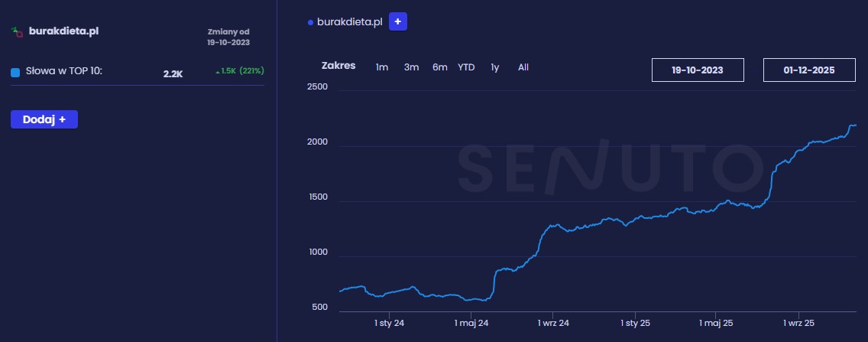Click burakdieta.pl label in chart legend
This screenshot has height=342, width=868.
(x=349, y=22)
